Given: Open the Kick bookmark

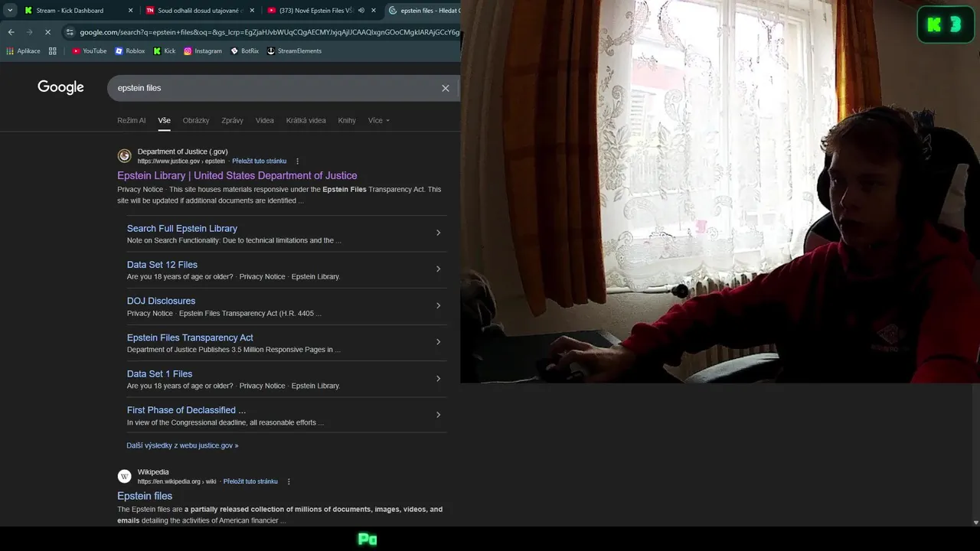Looking at the screenshot, I should pos(165,51).
